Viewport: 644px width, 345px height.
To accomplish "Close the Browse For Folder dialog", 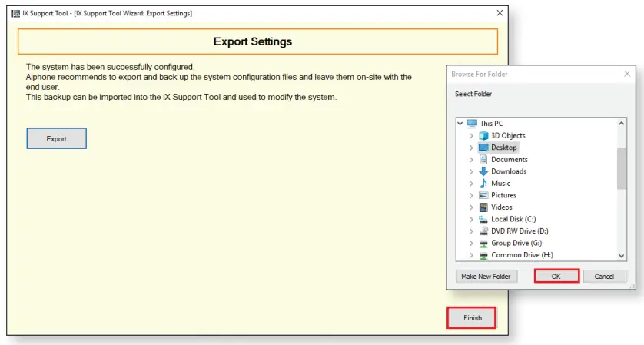I will [627, 74].
